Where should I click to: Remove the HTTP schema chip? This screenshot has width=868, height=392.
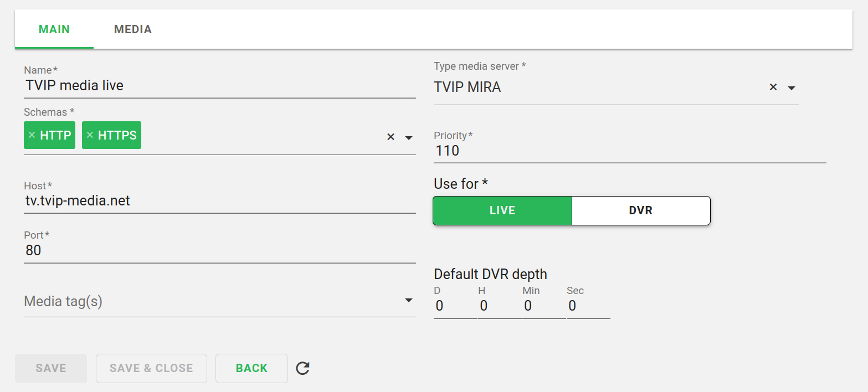pos(32,135)
